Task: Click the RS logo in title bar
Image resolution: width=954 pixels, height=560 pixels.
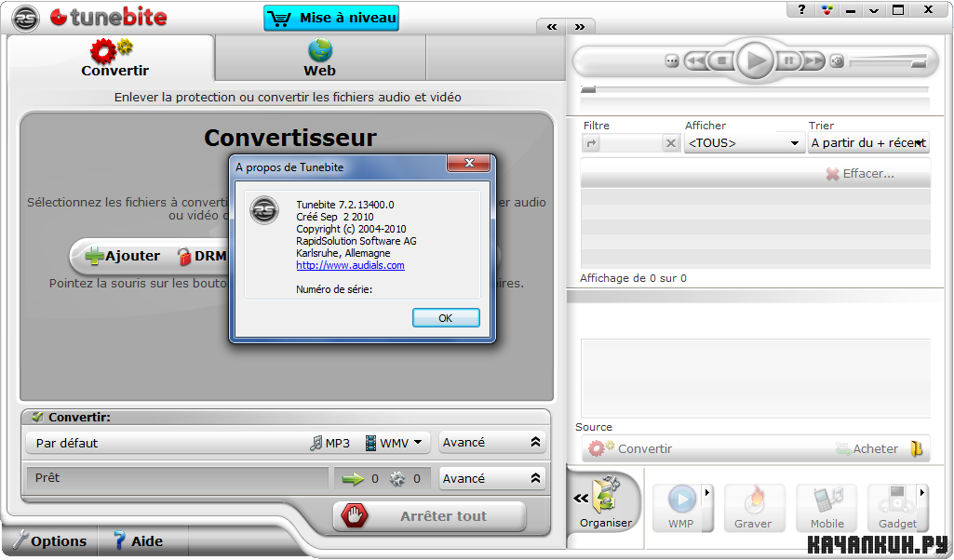Action: coord(25,19)
